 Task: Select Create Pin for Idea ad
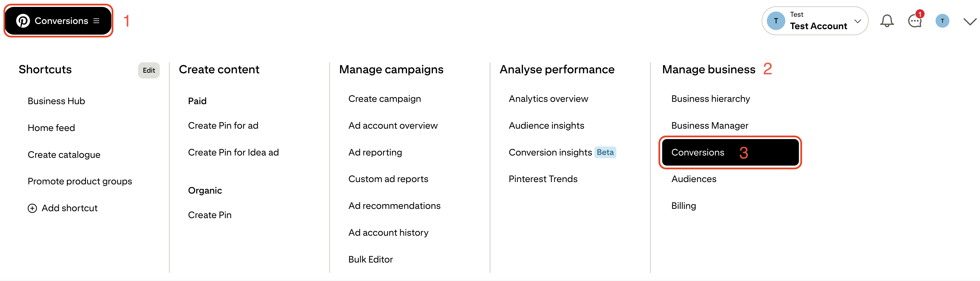click(233, 152)
